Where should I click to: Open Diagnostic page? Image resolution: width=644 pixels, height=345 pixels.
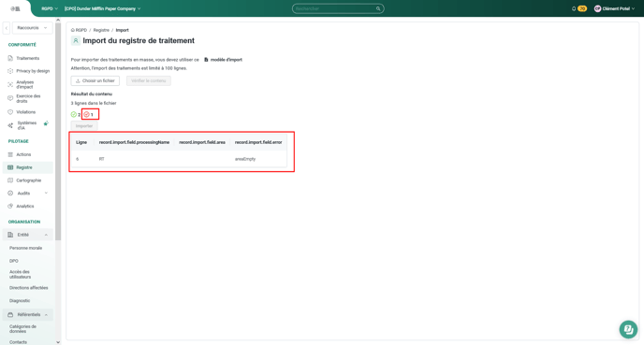20,301
